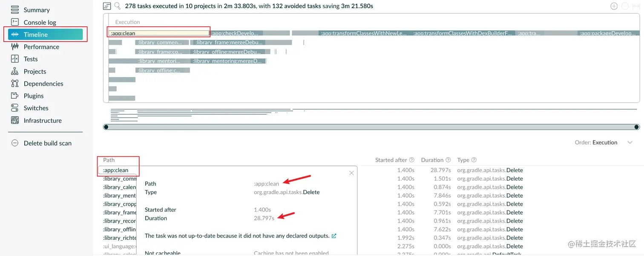
Task: Click the 7.701s duration cell
Action: pos(442,213)
